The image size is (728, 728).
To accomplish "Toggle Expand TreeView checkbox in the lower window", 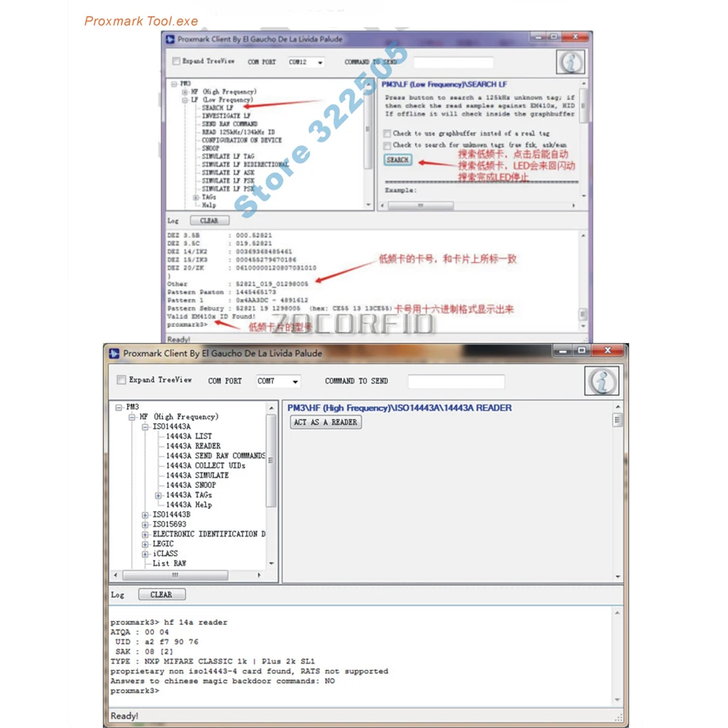I will coord(121,380).
